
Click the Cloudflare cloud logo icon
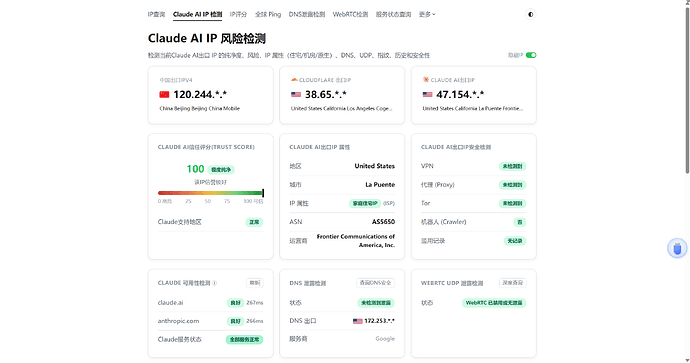pyautogui.click(x=294, y=80)
